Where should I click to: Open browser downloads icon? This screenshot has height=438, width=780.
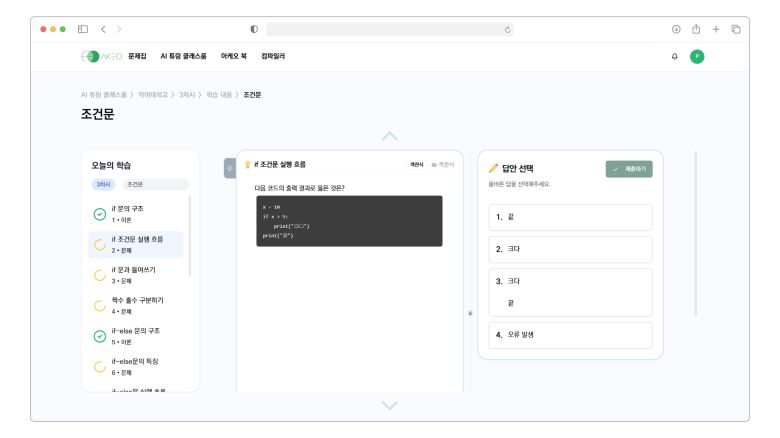tap(676, 29)
